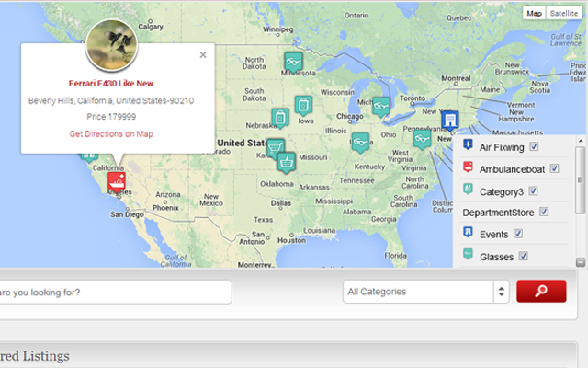
Task: Toggle the DepartmentStore checkbox
Action: (x=544, y=212)
